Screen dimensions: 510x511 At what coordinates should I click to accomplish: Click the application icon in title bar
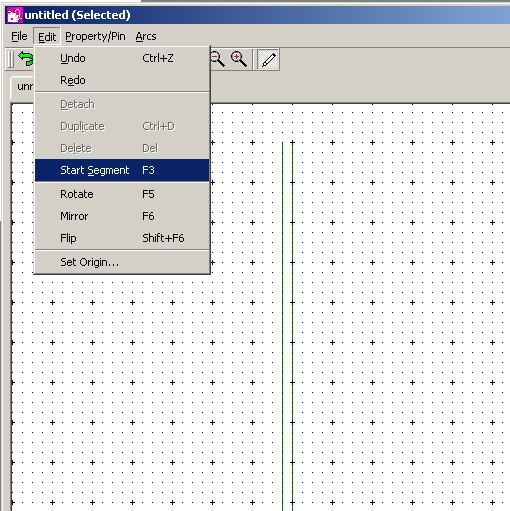[x=14, y=15]
